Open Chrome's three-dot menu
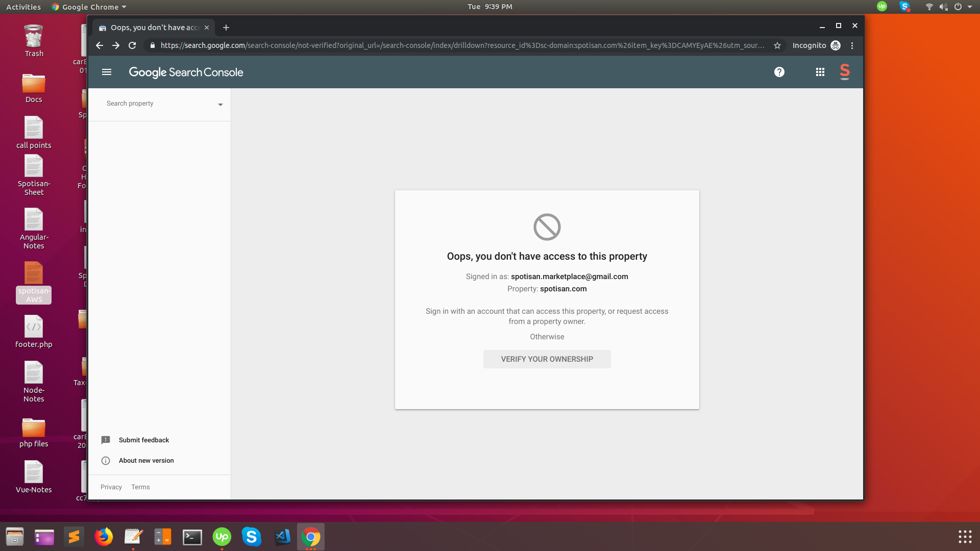The height and width of the screenshot is (551, 980). [x=852, y=45]
